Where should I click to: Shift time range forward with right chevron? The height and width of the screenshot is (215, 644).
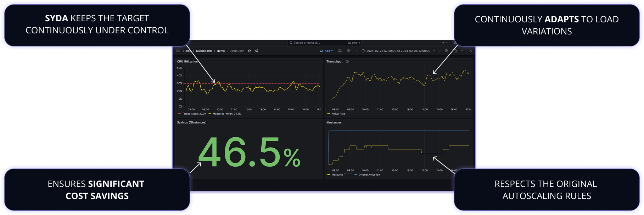click(x=440, y=51)
